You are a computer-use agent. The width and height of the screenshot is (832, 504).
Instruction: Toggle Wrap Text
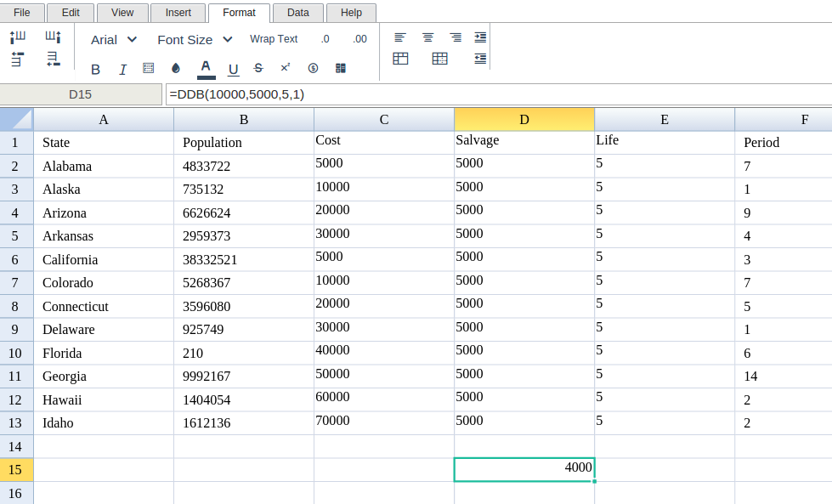[274, 39]
